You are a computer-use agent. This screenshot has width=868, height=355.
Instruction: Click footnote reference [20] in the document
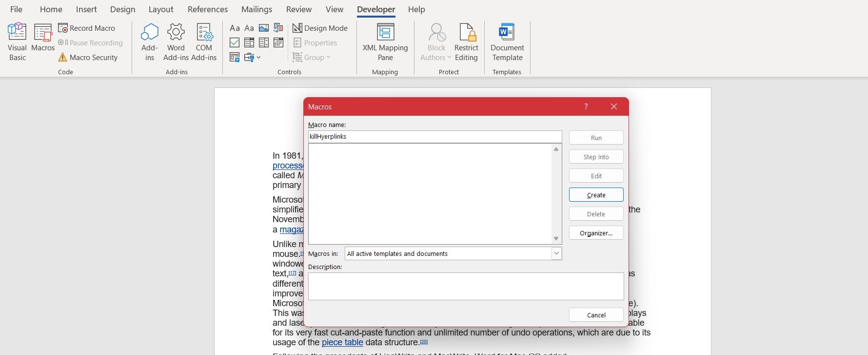point(424,341)
